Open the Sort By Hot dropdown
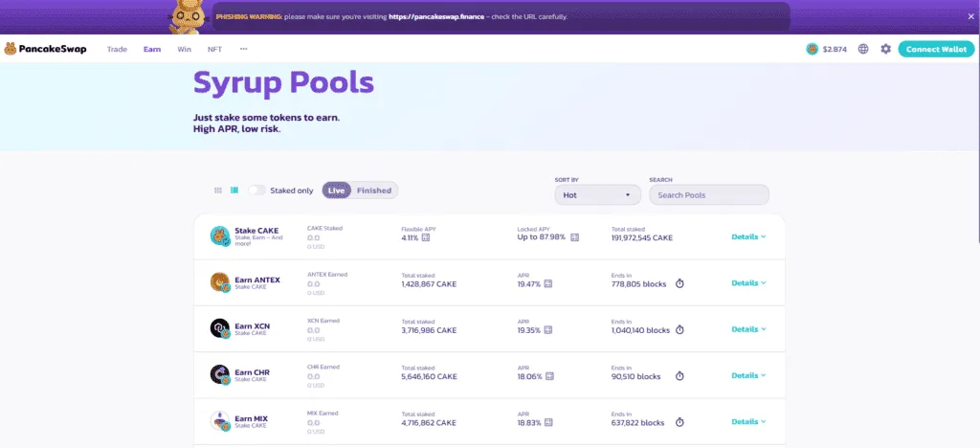The height and width of the screenshot is (448, 980). click(597, 194)
